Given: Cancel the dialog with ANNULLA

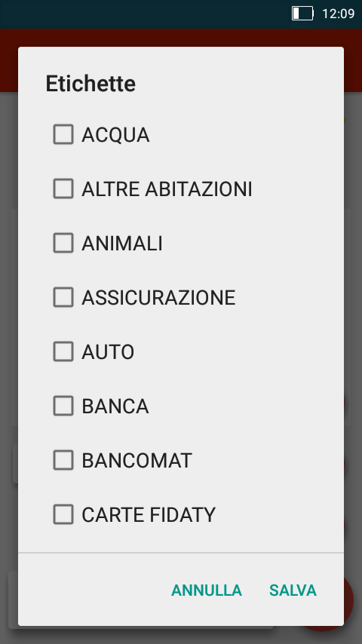Looking at the screenshot, I should (x=207, y=590).
